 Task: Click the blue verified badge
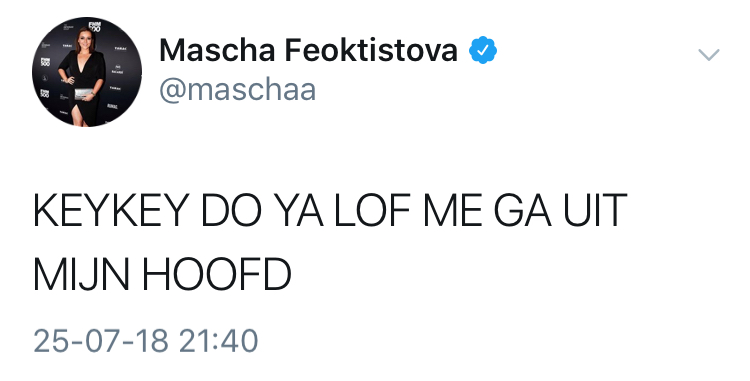pyautogui.click(x=483, y=50)
